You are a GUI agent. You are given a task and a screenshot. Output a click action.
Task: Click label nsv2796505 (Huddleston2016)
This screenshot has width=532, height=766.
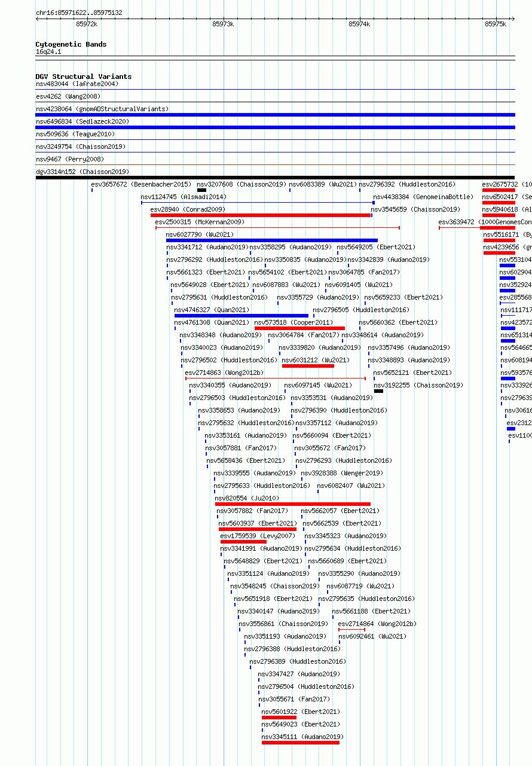pos(362,310)
